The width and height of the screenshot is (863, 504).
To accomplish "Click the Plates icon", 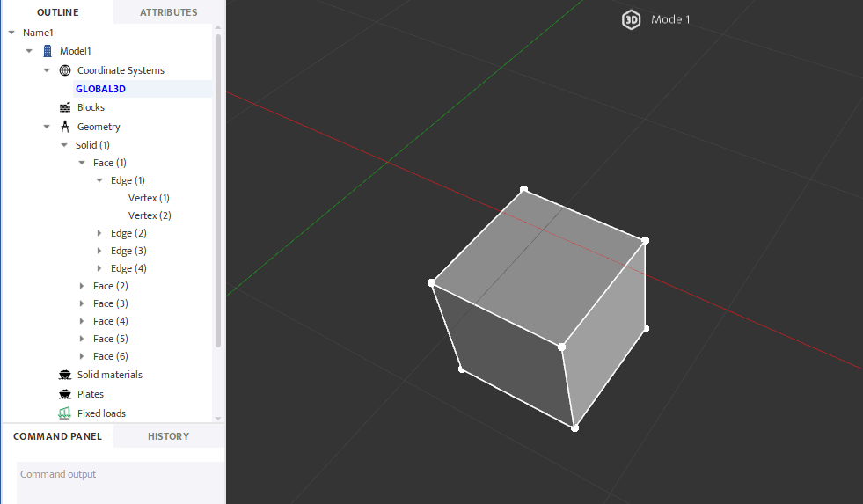I will [65, 394].
